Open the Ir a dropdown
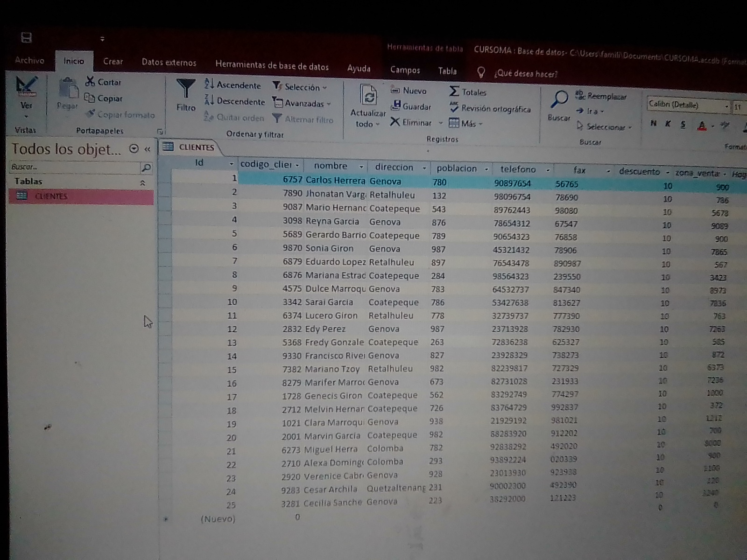The height and width of the screenshot is (560, 747). point(590,111)
